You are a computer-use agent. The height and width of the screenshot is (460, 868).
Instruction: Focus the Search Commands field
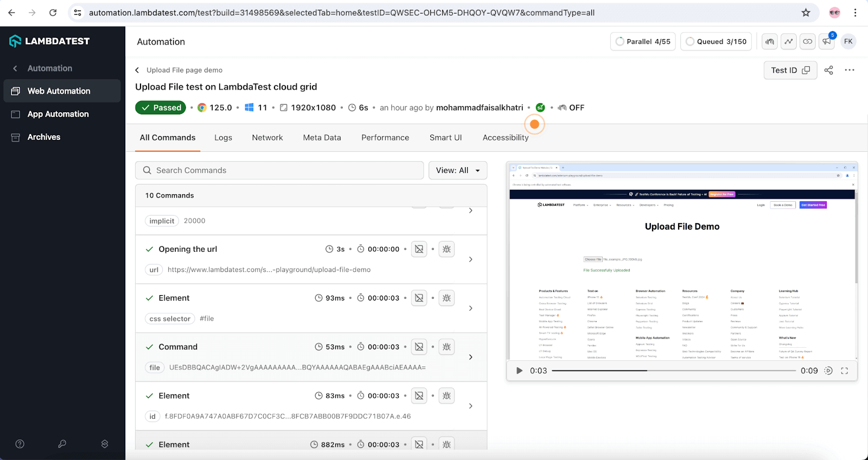coord(279,170)
